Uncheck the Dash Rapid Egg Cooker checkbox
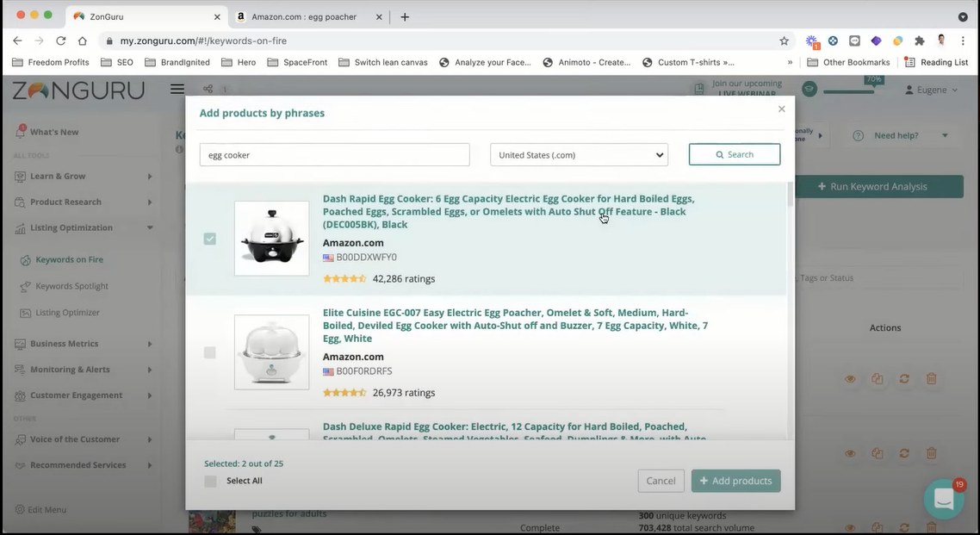Image resolution: width=980 pixels, height=535 pixels. 210,239
